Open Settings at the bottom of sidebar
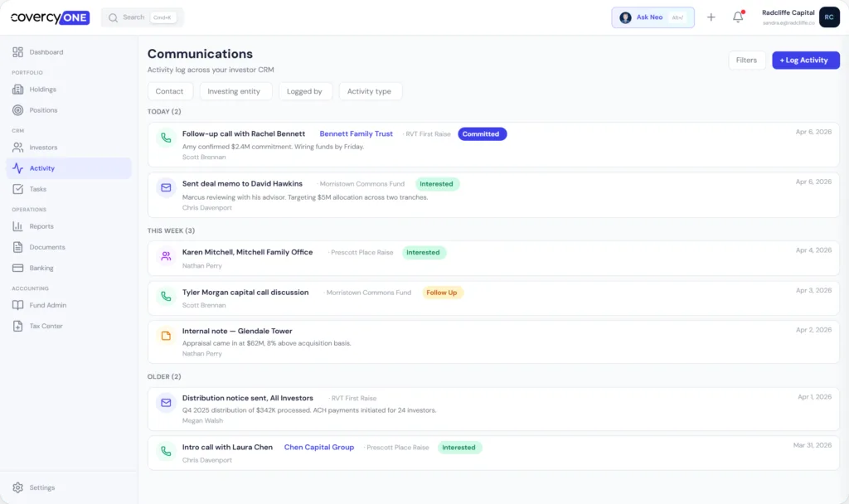 click(x=40, y=487)
